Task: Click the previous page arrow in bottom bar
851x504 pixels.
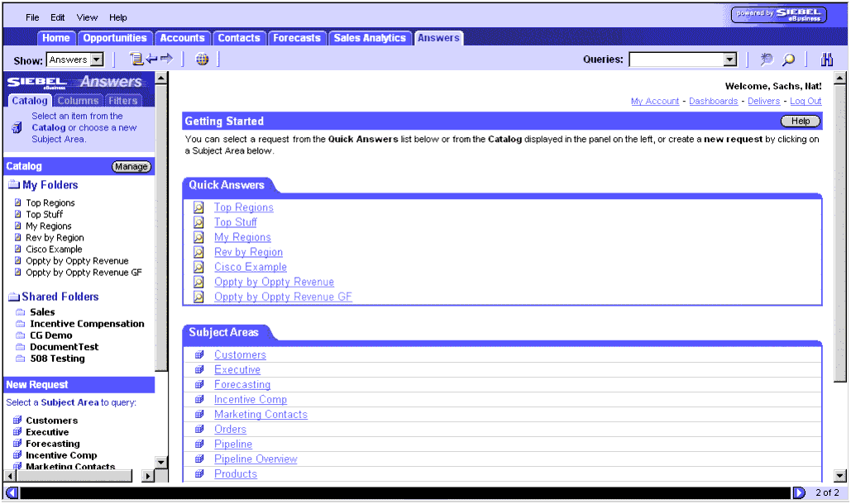Action: [12, 492]
